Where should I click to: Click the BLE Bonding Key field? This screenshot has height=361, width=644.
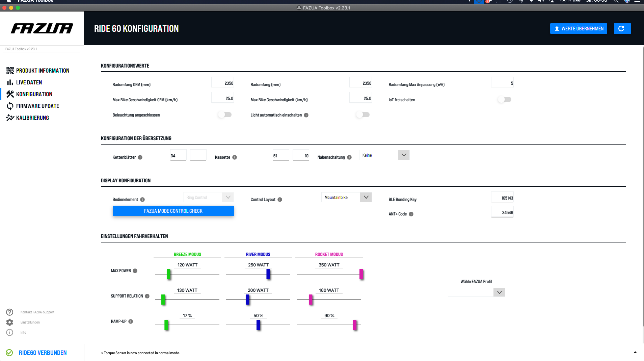(502, 198)
